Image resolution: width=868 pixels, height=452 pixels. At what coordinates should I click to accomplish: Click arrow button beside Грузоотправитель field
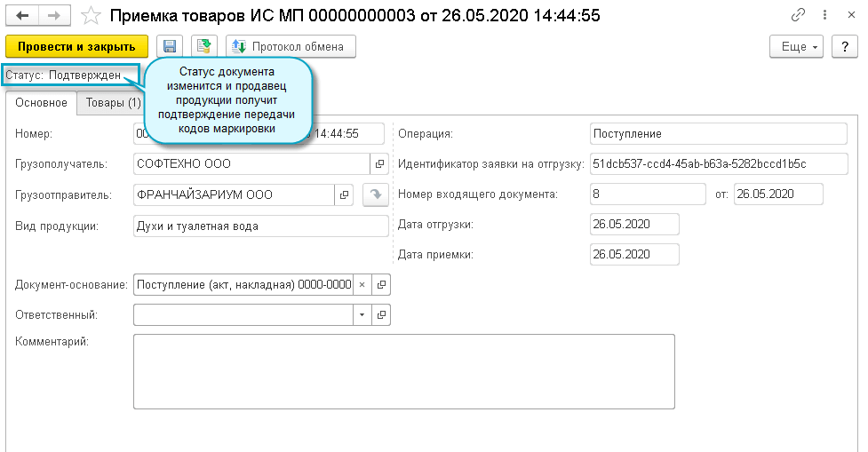point(376,194)
